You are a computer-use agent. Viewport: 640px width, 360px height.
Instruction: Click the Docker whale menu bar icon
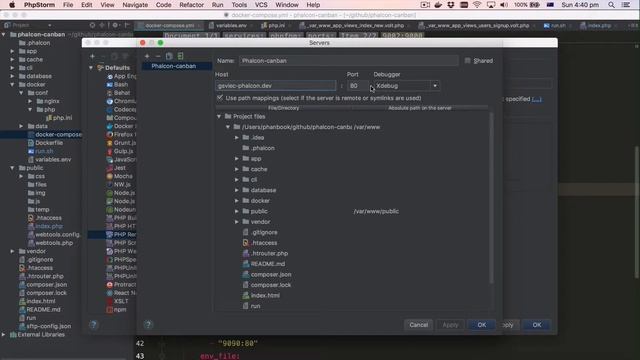point(438,5)
